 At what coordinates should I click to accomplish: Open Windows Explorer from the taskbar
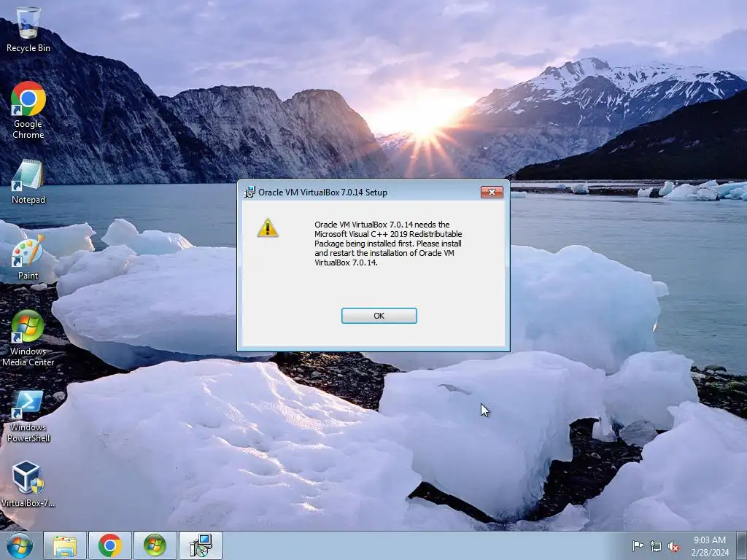pyautogui.click(x=65, y=545)
